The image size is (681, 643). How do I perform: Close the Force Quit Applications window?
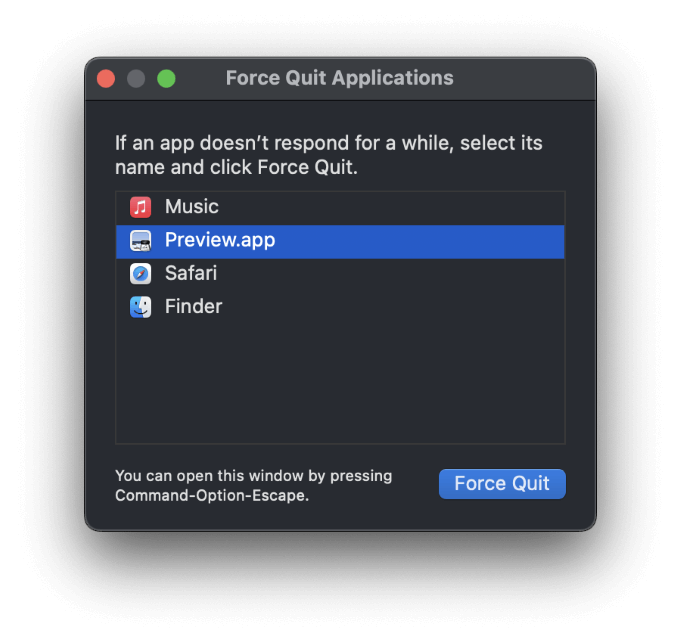tap(106, 79)
